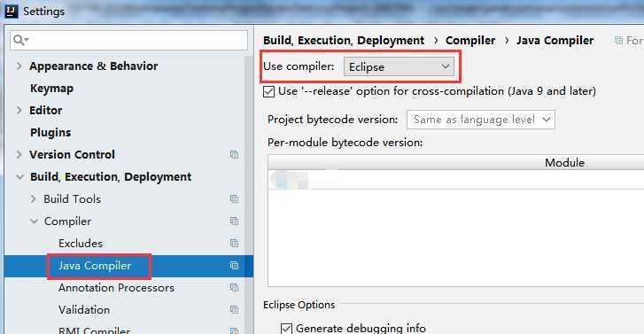Toggle the '--release' cross-compilation checkbox
This screenshot has width=644, height=334.
pos(269,91)
